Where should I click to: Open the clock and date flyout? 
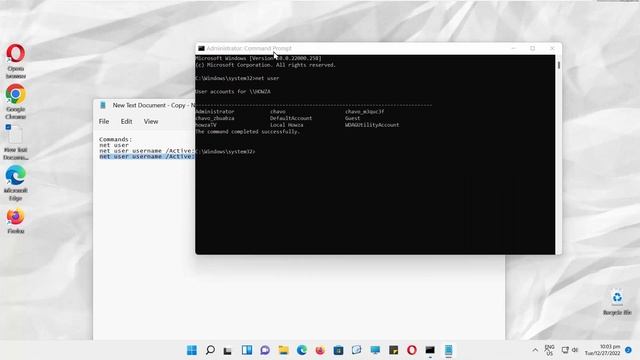pyautogui.click(x=602, y=350)
